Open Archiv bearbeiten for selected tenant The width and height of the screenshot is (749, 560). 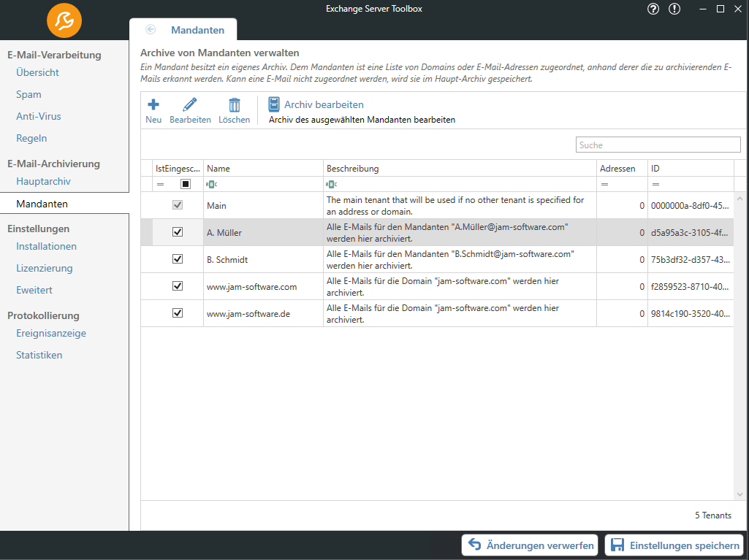(x=316, y=104)
